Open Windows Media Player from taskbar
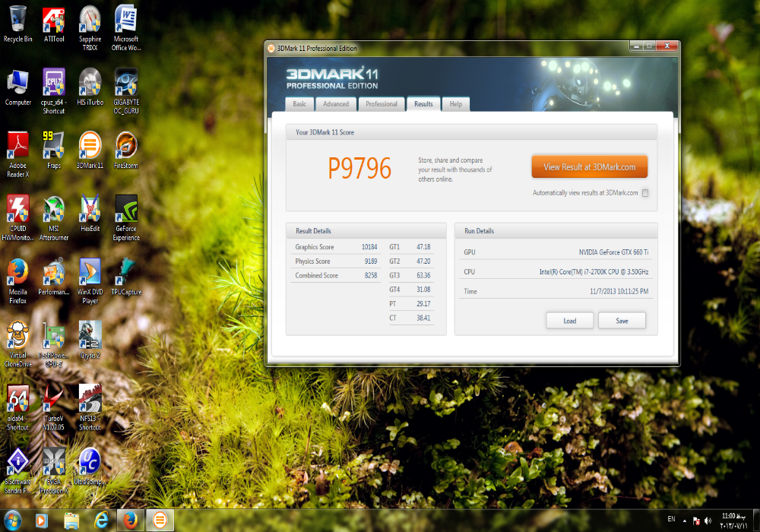 tap(41, 521)
